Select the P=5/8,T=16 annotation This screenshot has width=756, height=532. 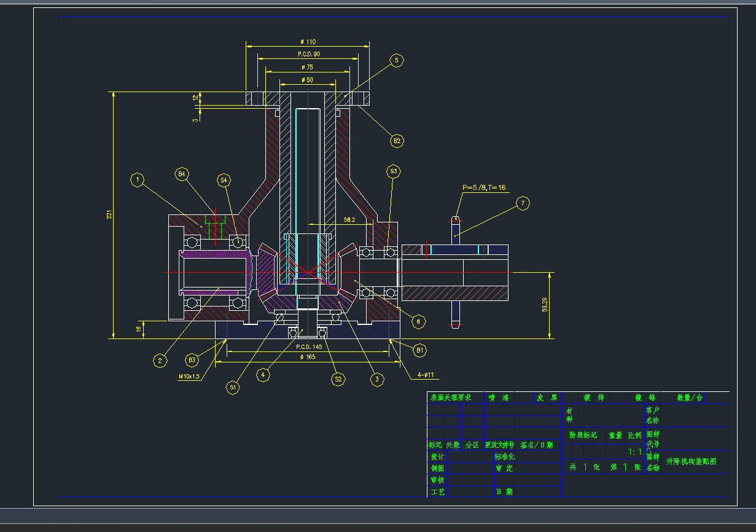click(484, 187)
